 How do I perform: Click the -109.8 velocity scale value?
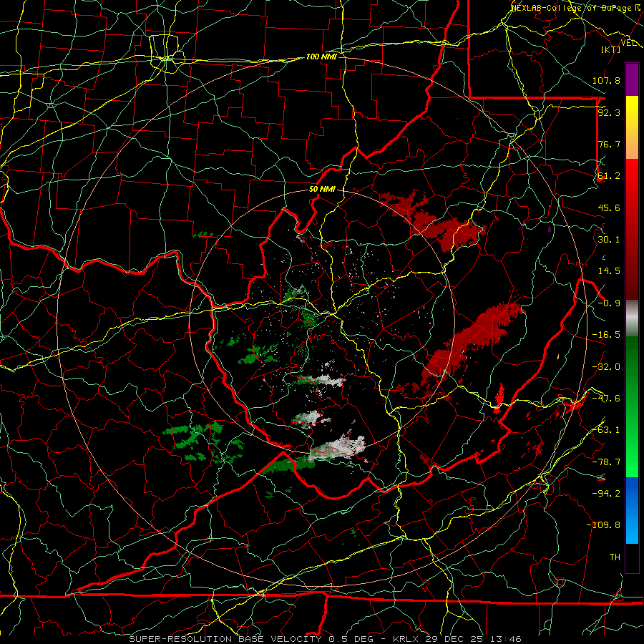(603, 525)
